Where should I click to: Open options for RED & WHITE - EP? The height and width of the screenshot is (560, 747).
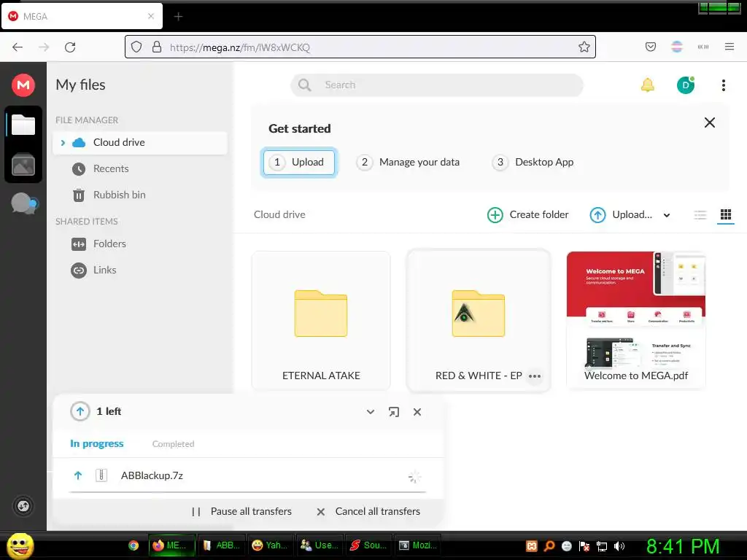535,376
